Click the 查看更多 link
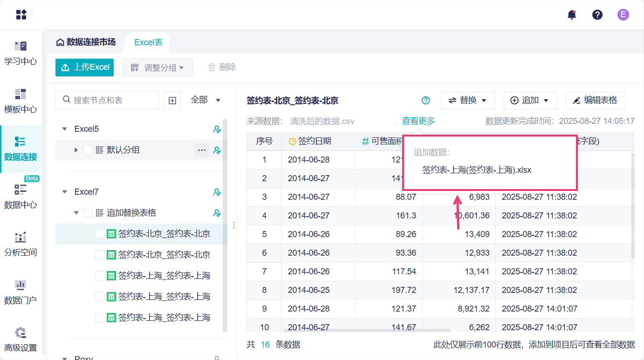644x360 pixels. tap(418, 121)
